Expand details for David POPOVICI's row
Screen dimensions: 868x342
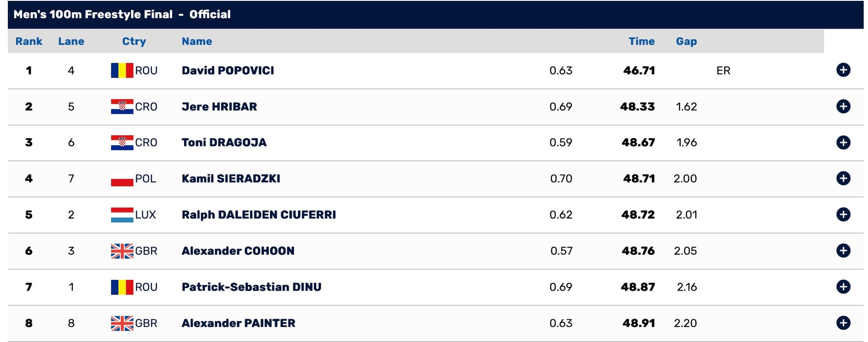click(x=843, y=70)
